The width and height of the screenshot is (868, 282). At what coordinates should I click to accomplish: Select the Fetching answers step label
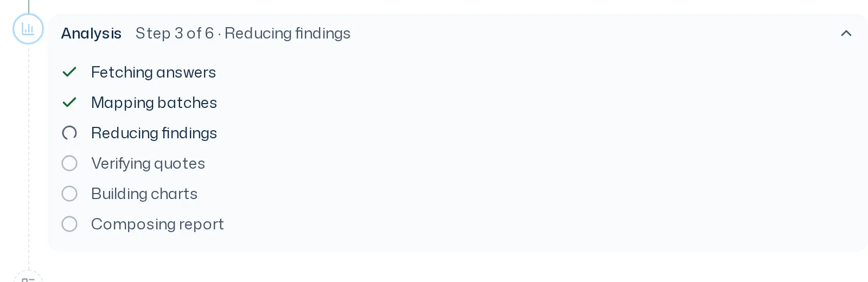154,72
